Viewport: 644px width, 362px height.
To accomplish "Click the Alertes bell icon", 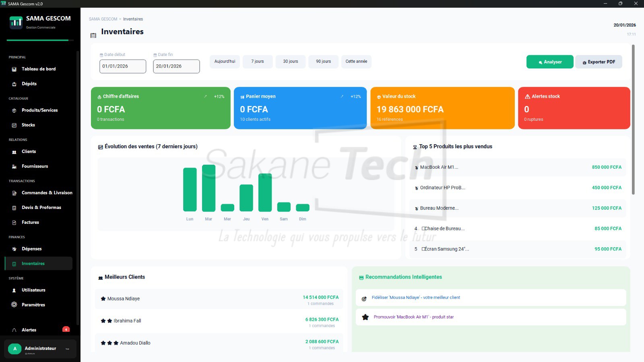I will [x=14, y=330].
